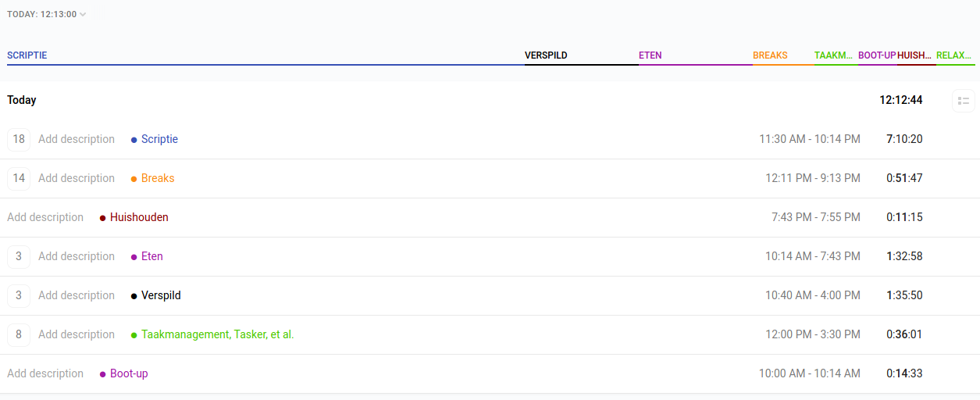This screenshot has height=400, width=980.
Task: Expand the 3 grouped Verspild entries
Action: pyautogui.click(x=19, y=295)
